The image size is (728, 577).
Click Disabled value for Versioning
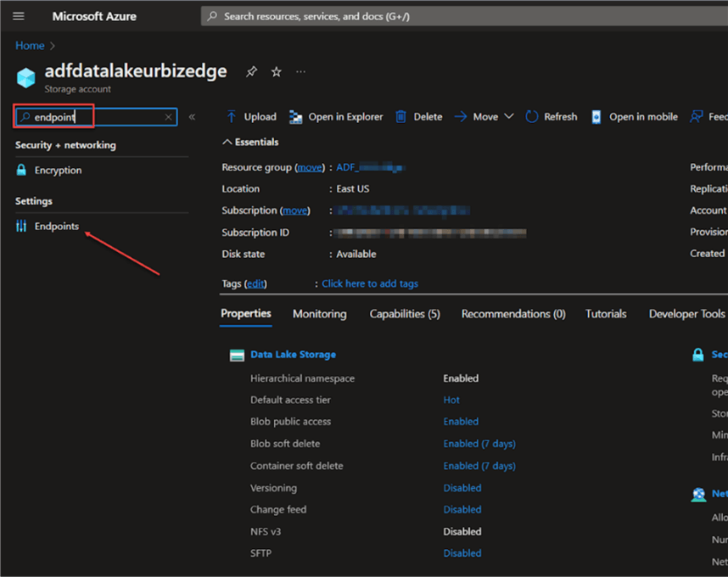[x=462, y=488]
